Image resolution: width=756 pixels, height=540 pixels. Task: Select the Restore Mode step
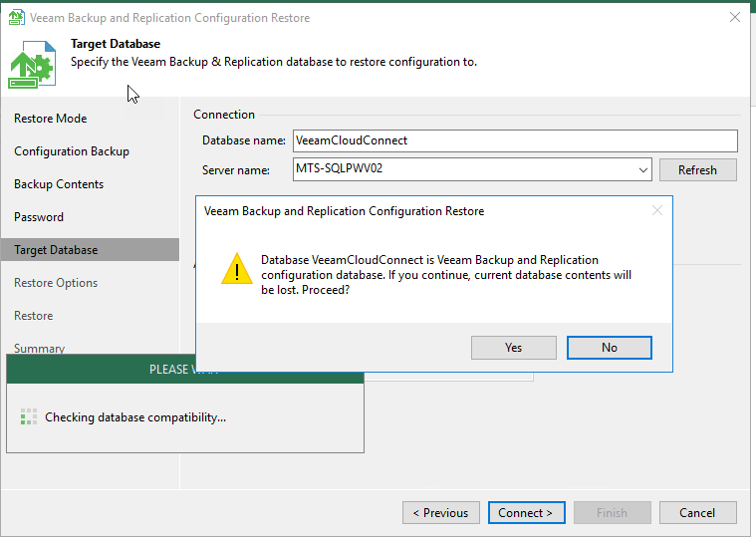pos(51,119)
